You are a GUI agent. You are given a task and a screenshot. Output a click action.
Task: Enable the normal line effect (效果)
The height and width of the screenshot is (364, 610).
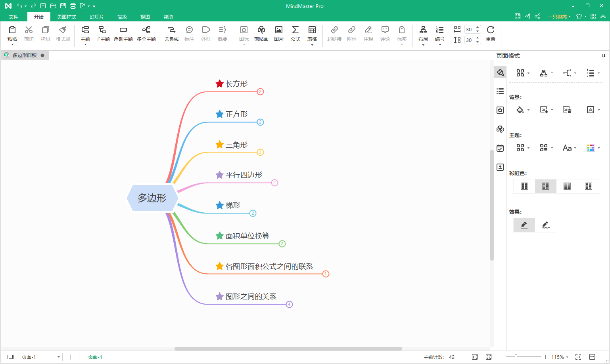pyautogui.click(x=524, y=225)
